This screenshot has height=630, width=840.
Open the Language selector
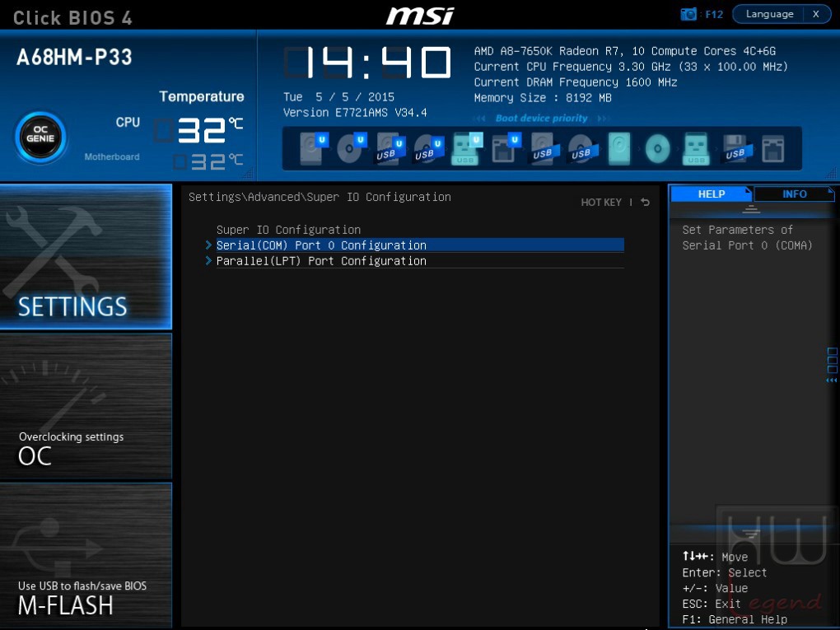pyautogui.click(x=769, y=15)
